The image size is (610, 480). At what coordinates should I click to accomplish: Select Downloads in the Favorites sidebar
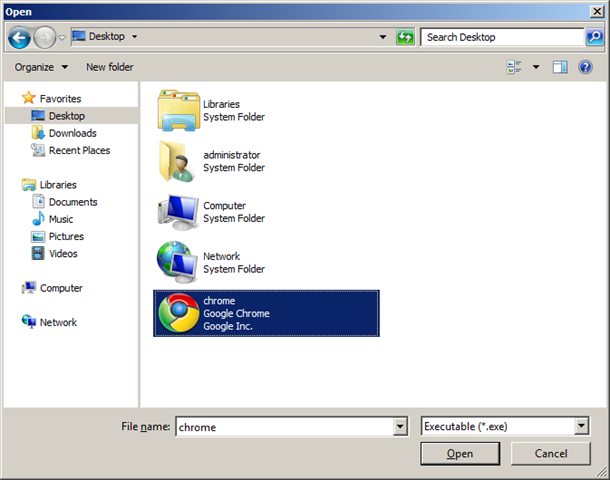[72, 133]
